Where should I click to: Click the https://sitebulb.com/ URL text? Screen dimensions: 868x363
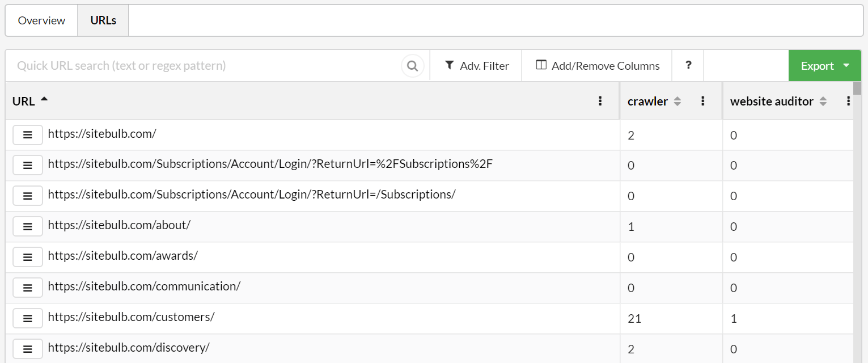[102, 134]
